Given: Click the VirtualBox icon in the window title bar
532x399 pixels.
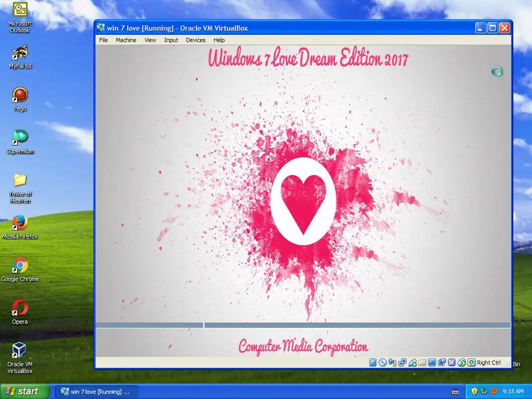Looking at the screenshot, I should pos(101,28).
